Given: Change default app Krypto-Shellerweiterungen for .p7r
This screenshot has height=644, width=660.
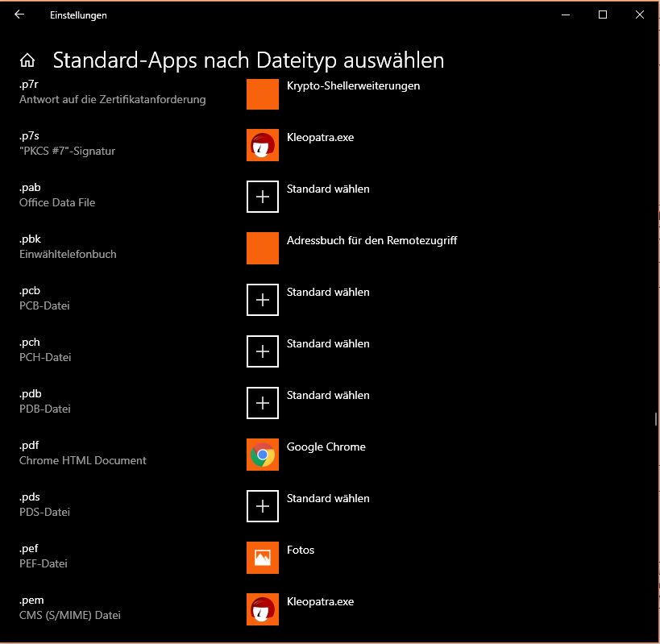Looking at the screenshot, I should pos(353,86).
